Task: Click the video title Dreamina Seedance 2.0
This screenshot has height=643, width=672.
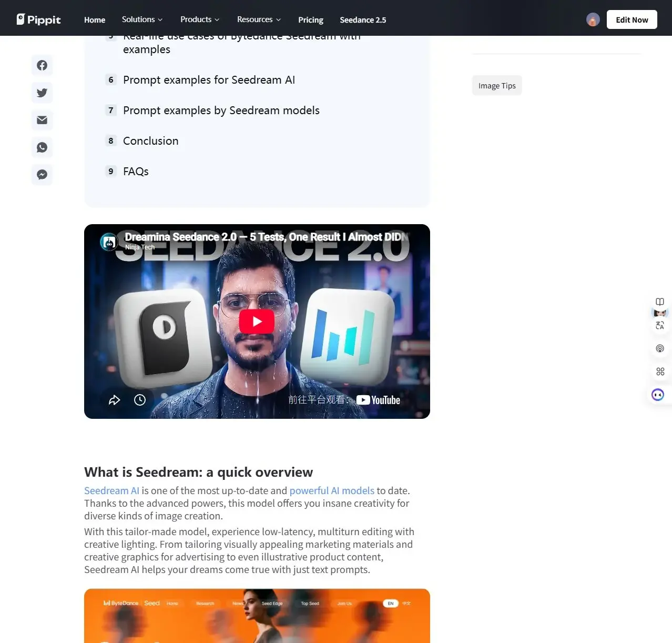Action: 267,237
